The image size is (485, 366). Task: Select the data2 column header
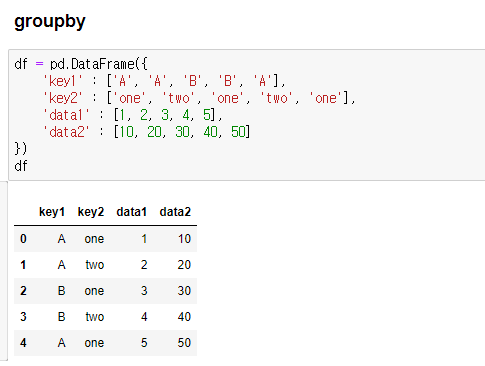tap(175, 212)
